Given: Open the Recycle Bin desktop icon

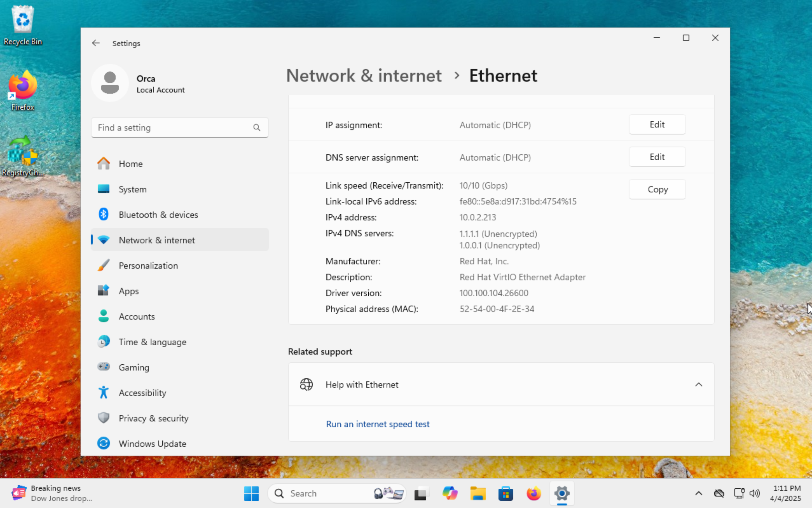Looking at the screenshot, I should pos(23,25).
